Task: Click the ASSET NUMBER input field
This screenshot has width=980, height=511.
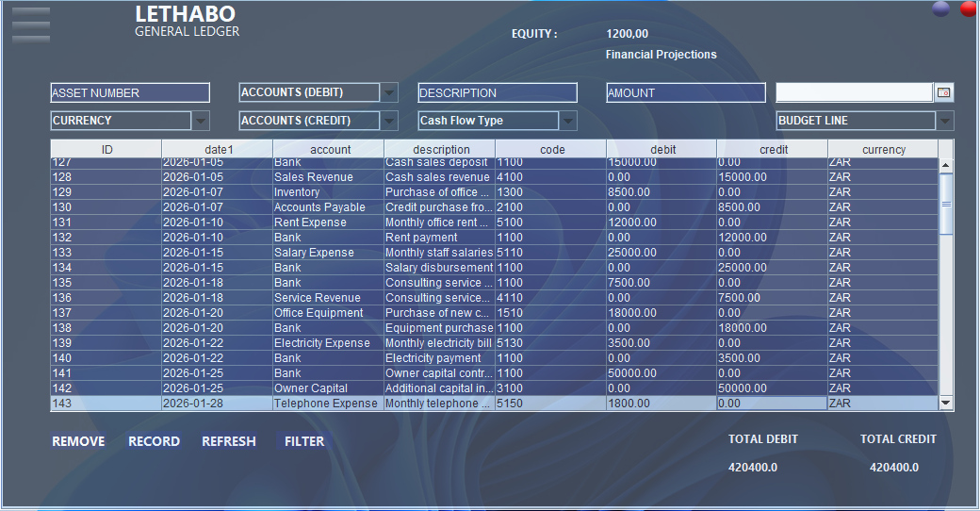Action: tap(130, 92)
